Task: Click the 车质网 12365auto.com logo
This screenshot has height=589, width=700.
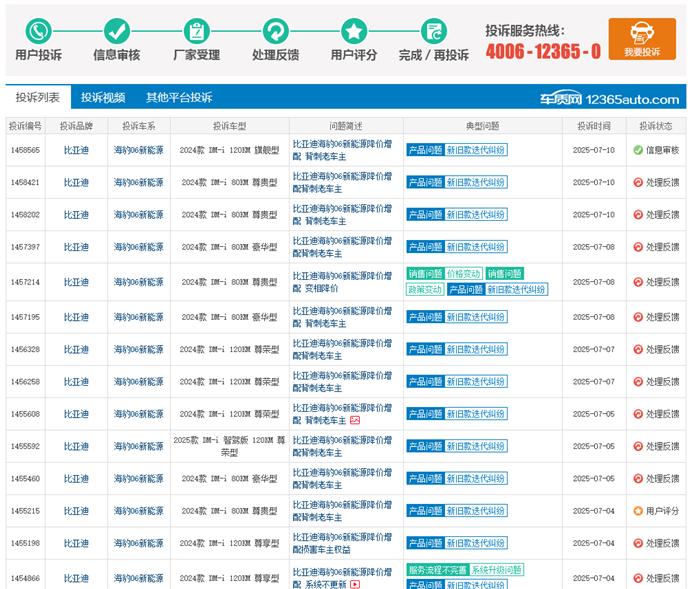Action: (x=609, y=99)
